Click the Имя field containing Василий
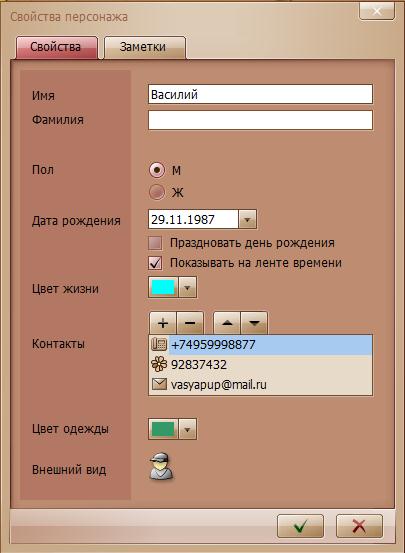 click(x=260, y=94)
